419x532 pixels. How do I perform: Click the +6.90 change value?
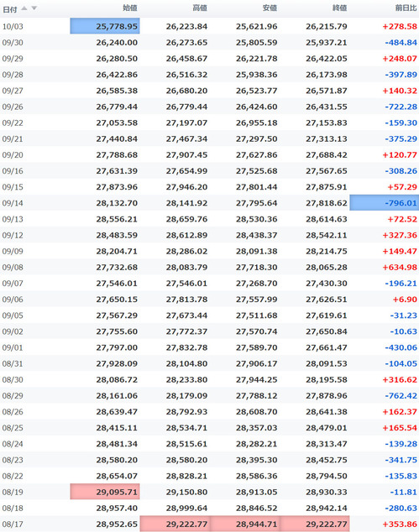pos(405,300)
